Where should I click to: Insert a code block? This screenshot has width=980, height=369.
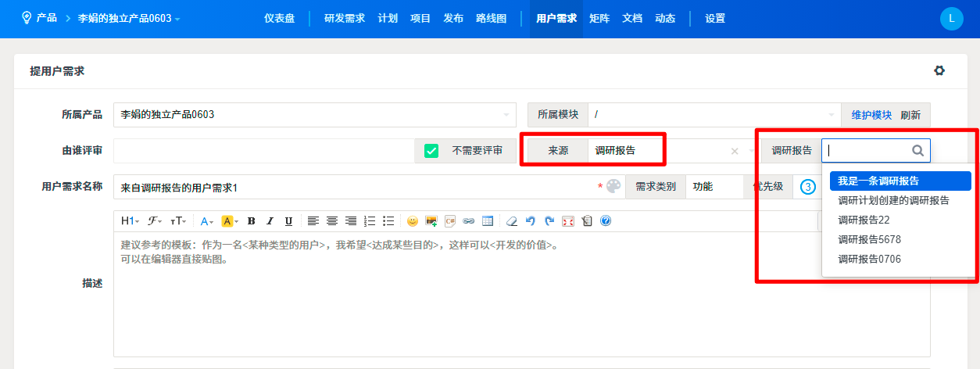[x=450, y=221]
